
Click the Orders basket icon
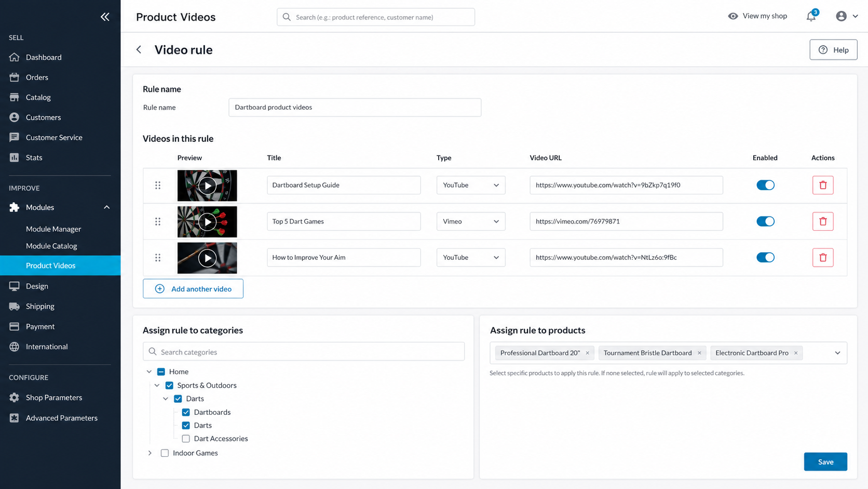(15, 77)
